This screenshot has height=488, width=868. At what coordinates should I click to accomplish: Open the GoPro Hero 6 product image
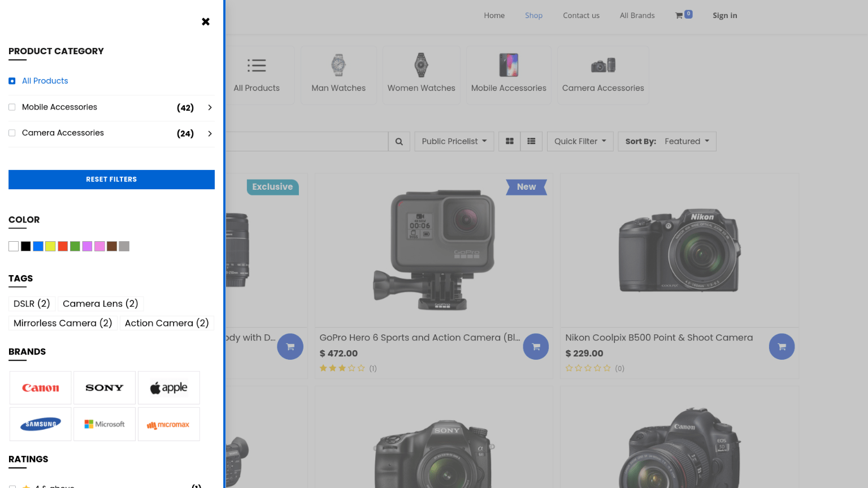coord(434,250)
